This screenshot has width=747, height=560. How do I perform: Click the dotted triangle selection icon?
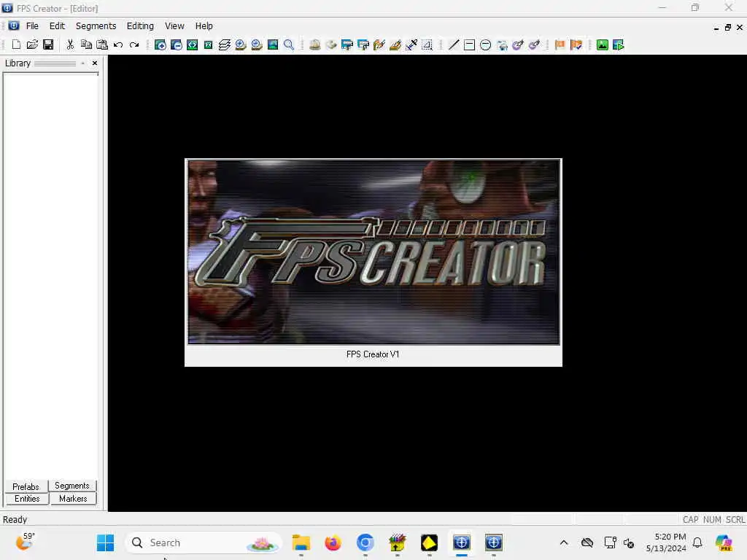[427, 44]
